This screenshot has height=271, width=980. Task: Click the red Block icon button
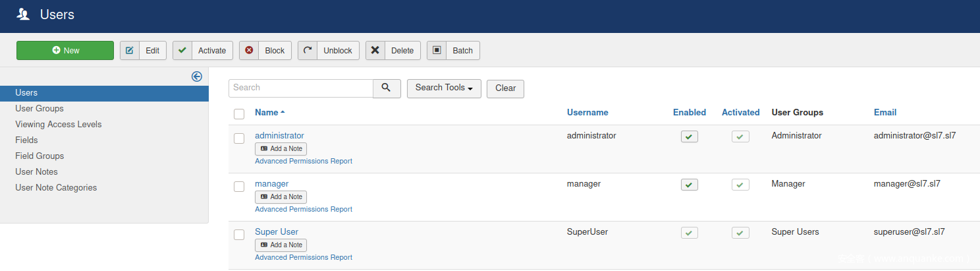click(249, 51)
